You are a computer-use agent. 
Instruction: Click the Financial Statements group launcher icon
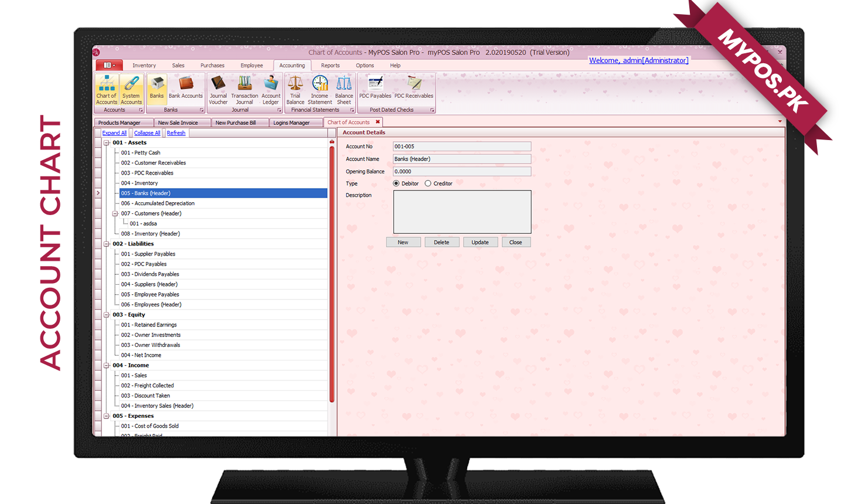pyautogui.click(x=352, y=110)
